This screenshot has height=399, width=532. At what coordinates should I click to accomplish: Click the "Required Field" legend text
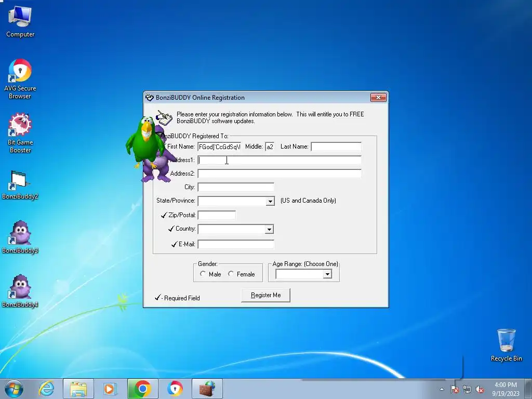(x=182, y=298)
